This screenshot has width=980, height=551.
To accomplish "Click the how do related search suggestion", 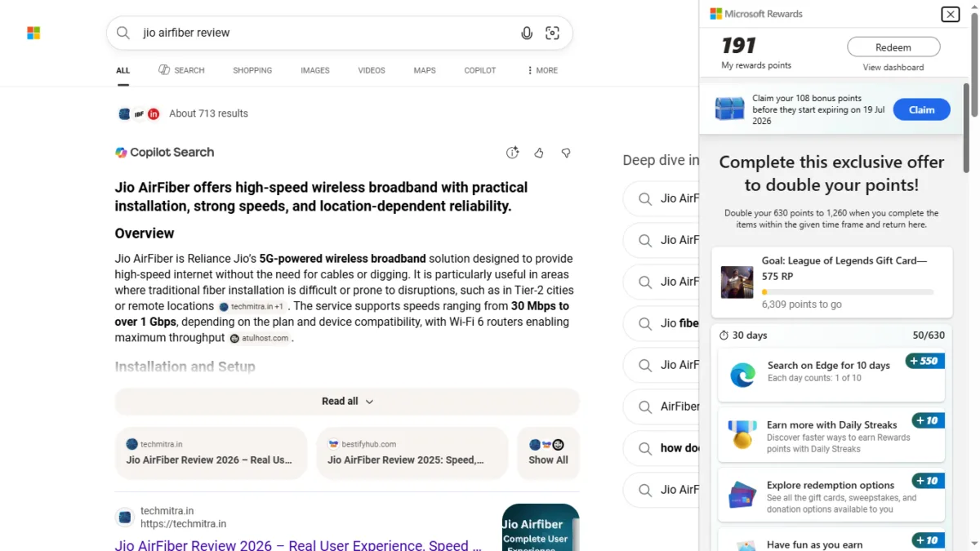I will tap(661, 448).
